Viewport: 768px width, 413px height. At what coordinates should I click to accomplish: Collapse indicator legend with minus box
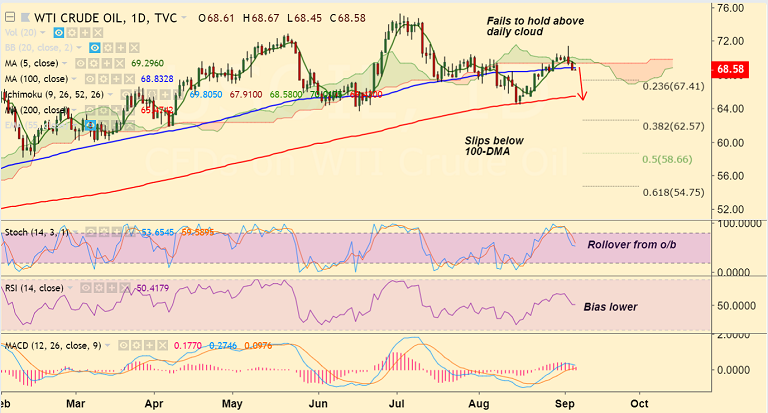coord(10,17)
